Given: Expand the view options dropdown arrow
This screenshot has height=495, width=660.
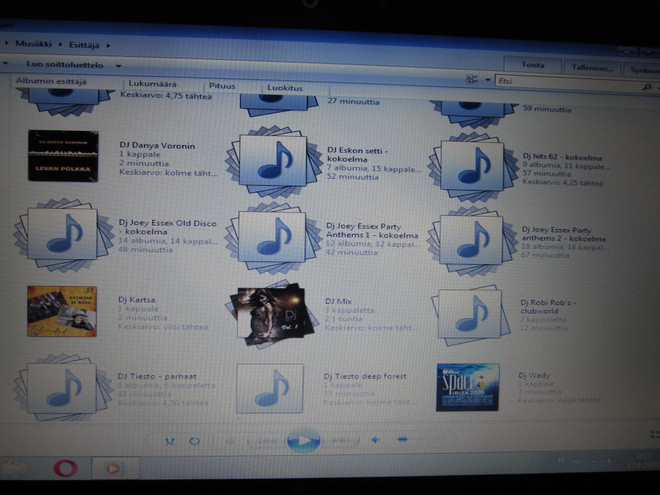Looking at the screenshot, I should [x=488, y=80].
